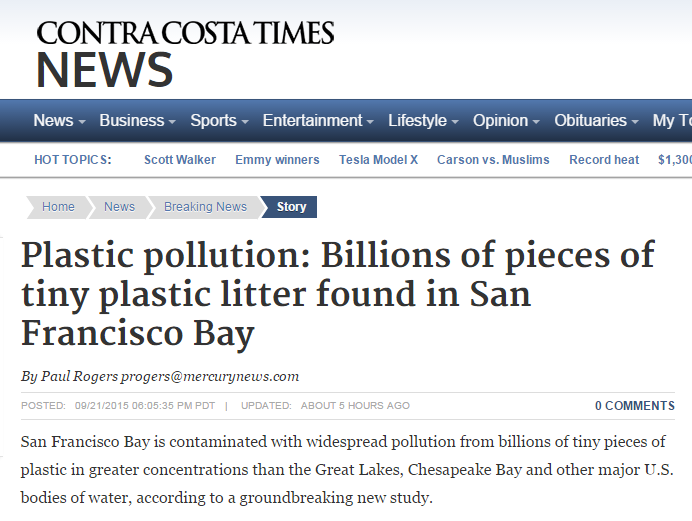This screenshot has width=692, height=521.
Task: Open the Entertainment menu
Action: 318,120
